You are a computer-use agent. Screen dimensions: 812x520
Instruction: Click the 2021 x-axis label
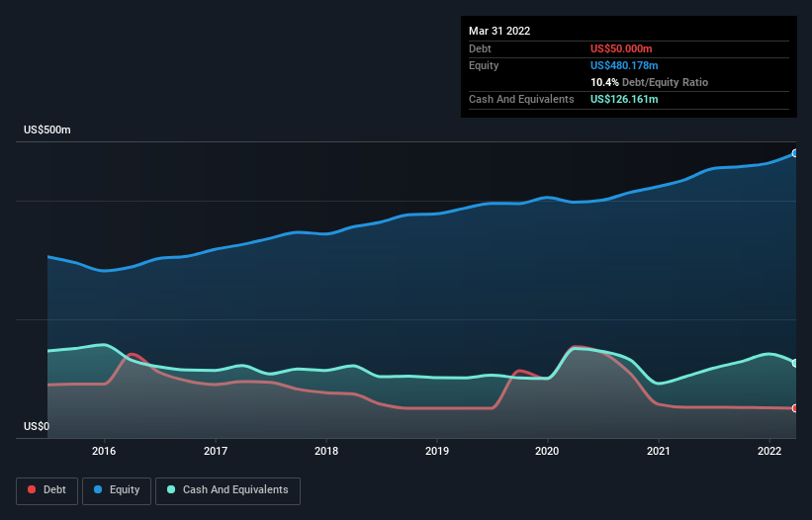659,451
